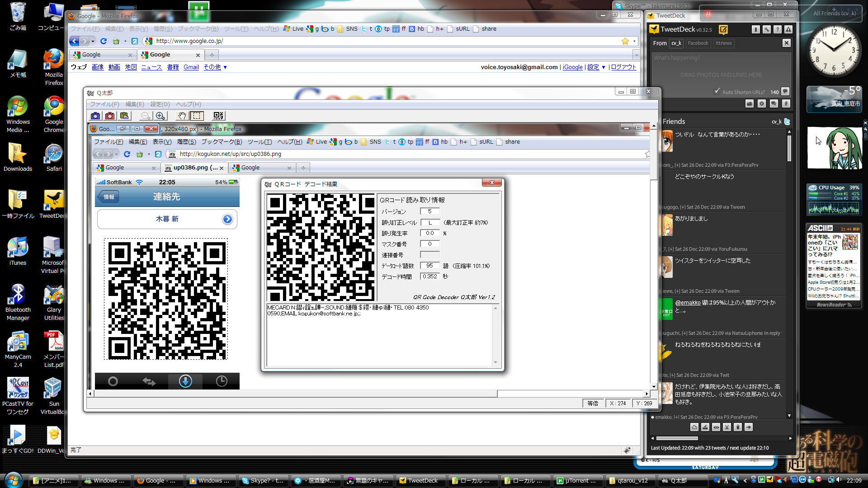The image size is (868, 488).
Task: Open ブックマーク(B) menu in Google Firefox window
Action: (x=198, y=29)
